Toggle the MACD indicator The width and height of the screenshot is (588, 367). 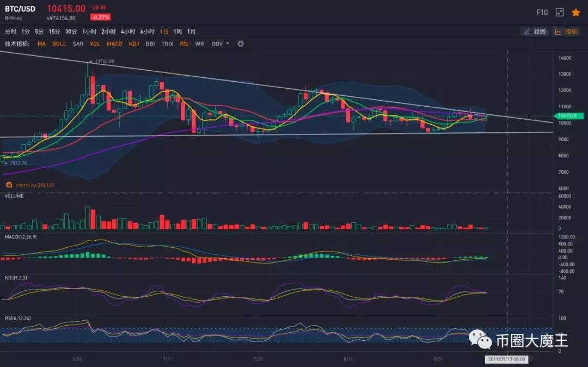pyautogui.click(x=114, y=44)
